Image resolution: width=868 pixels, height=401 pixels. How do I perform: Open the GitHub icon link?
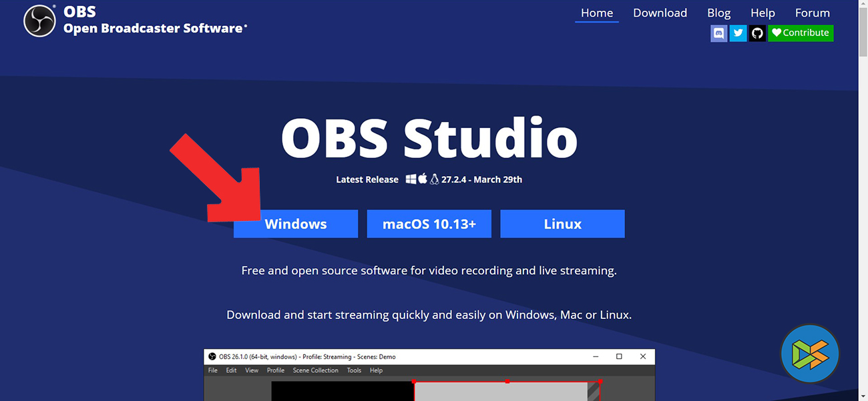[x=757, y=33]
